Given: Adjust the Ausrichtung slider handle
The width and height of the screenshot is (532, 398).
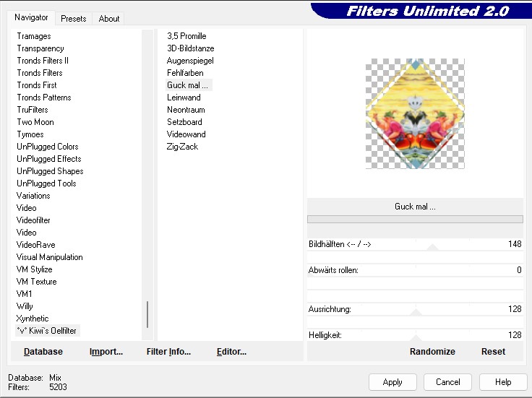Looking at the screenshot, I should [x=416, y=312].
